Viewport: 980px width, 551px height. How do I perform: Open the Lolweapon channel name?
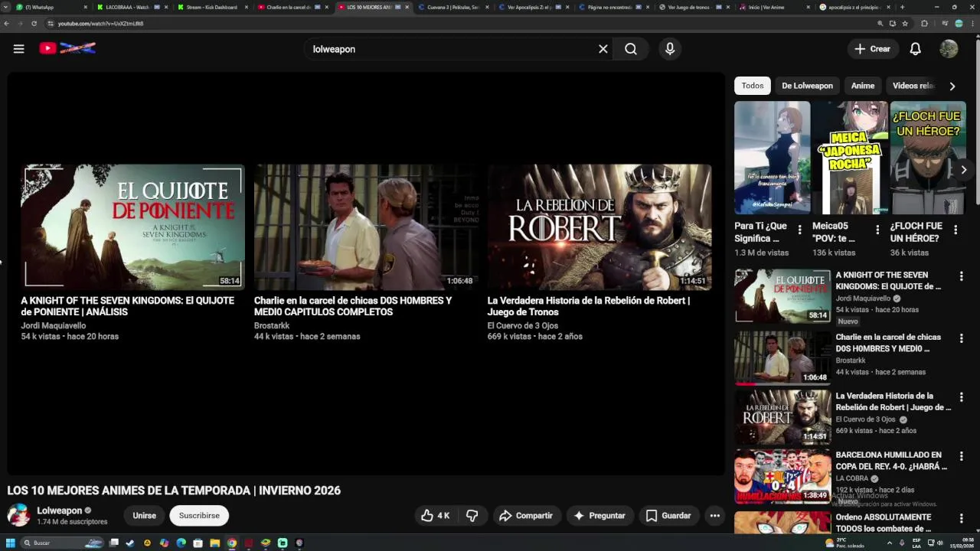coord(59,510)
